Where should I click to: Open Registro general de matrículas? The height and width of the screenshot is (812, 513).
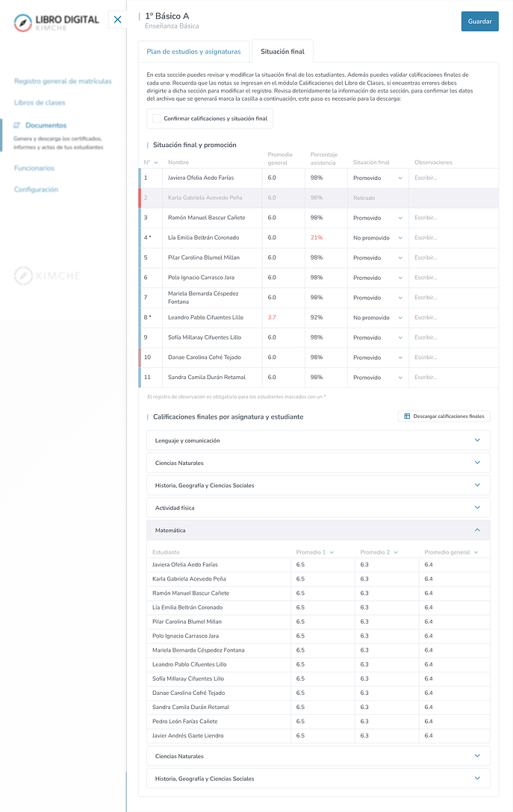pyautogui.click(x=63, y=81)
